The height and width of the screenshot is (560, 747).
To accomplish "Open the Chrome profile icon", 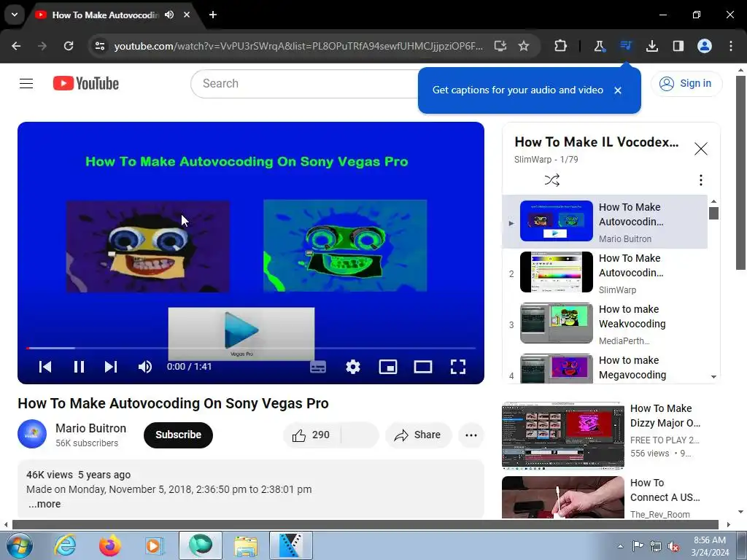I will coord(705,46).
